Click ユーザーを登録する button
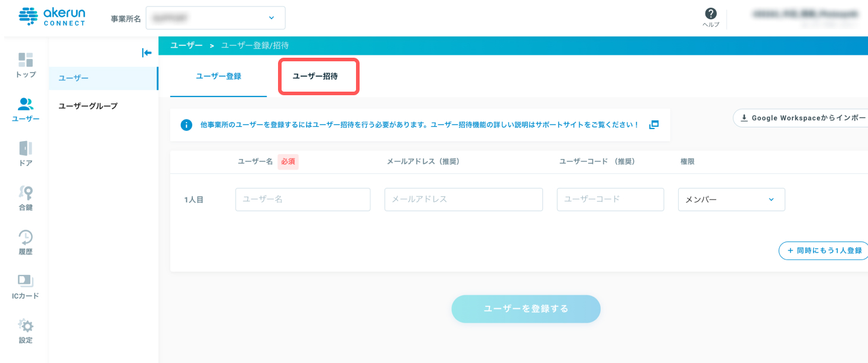868x363 pixels. point(526,309)
